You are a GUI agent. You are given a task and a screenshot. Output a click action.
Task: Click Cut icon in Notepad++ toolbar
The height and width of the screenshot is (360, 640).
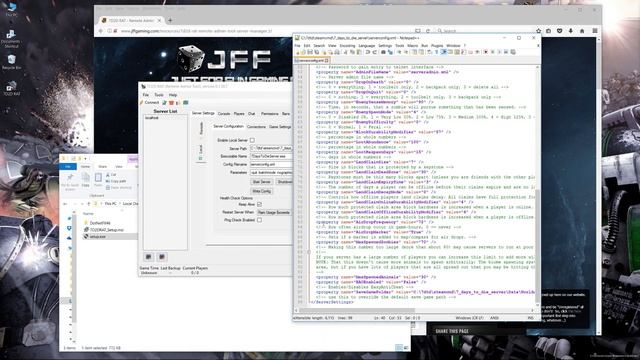click(345, 52)
